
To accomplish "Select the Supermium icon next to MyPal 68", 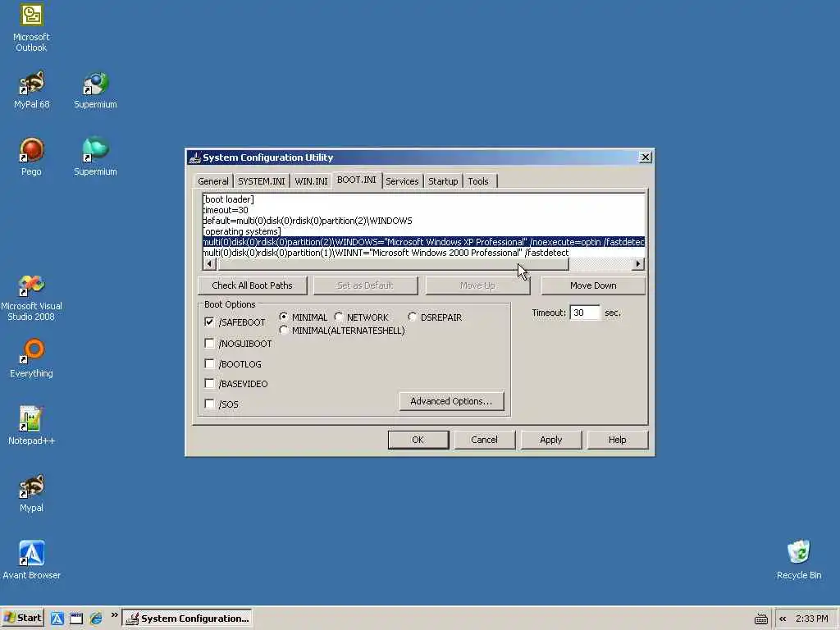I will pyautogui.click(x=95, y=89).
